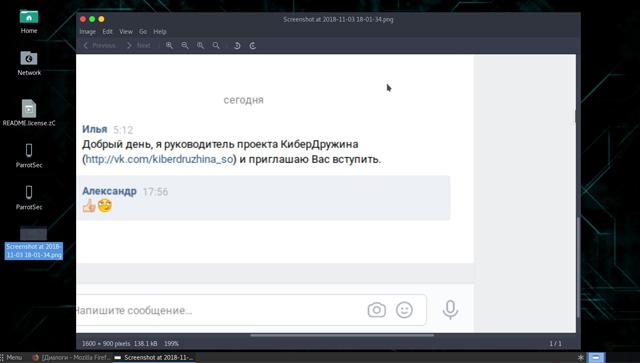The width and height of the screenshot is (640, 363).
Task: Open the Menu button in taskbar
Action: click(x=11, y=357)
